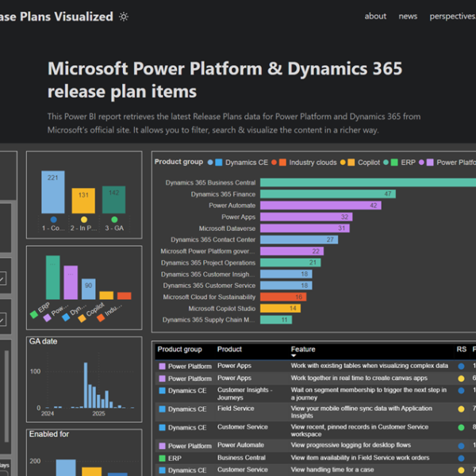Click blue status dot for 'Wait on segment membership' row

(x=461, y=390)
